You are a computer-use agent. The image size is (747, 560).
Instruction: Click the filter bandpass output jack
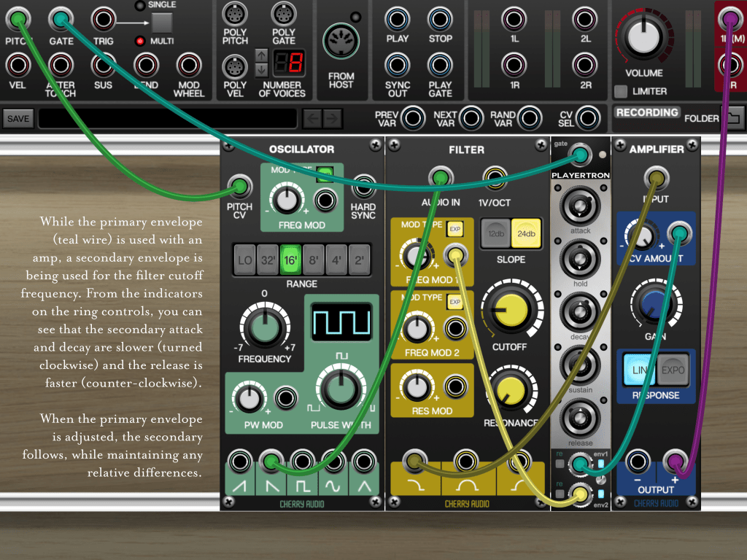click(467, 461)
